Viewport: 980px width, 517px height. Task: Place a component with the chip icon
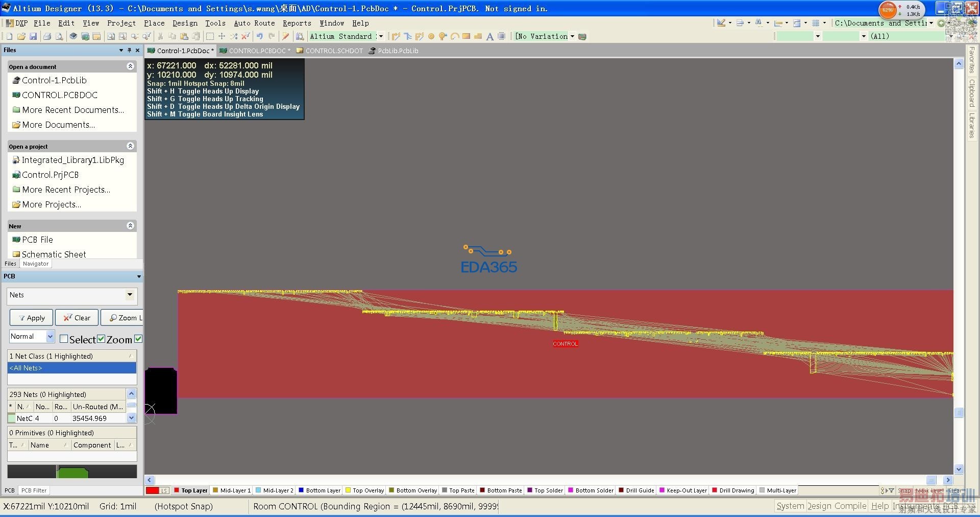click(x=502, y=36)
